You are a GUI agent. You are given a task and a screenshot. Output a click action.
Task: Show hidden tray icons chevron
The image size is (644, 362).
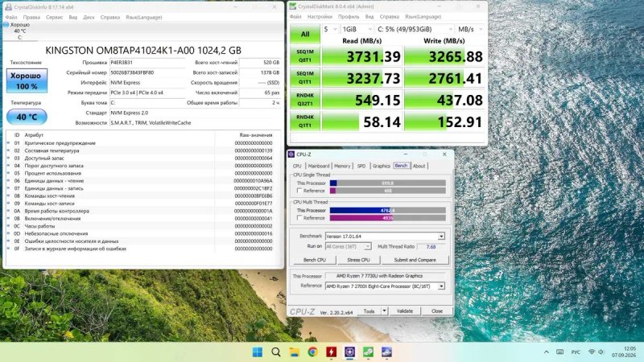(547, 352)
